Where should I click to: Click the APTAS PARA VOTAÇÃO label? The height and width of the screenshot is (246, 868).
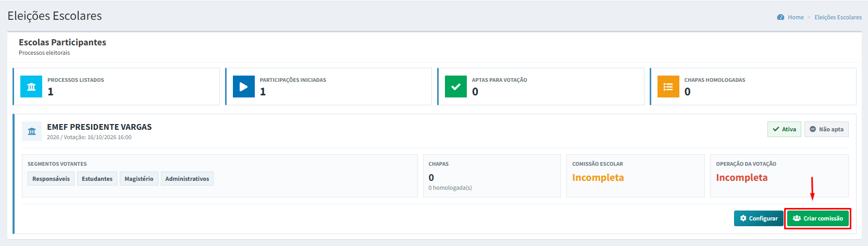click(500, 80)
